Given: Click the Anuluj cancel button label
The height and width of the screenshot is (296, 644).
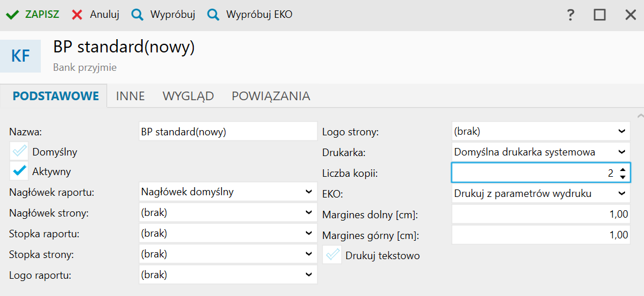Looking at the screenshot, I should click(x=105, y=15).
